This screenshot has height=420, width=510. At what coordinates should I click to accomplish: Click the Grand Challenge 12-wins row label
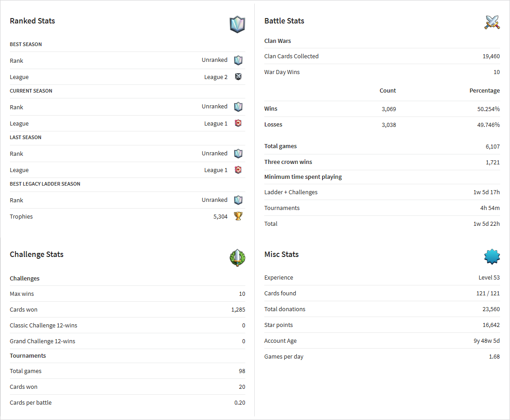tap(42, 341)
